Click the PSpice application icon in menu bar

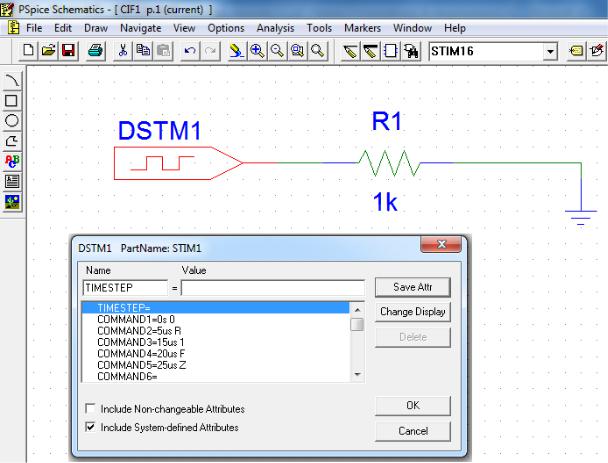pos(14,28)
